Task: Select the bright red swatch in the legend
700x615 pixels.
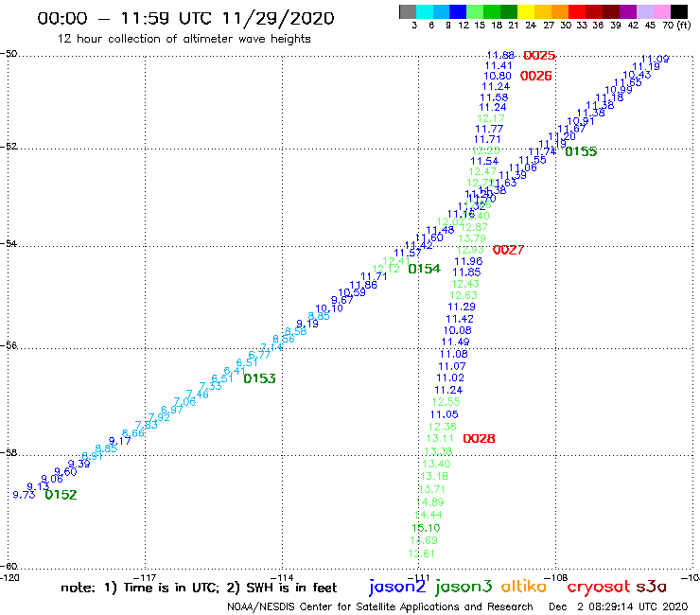Action: (577, 11)
